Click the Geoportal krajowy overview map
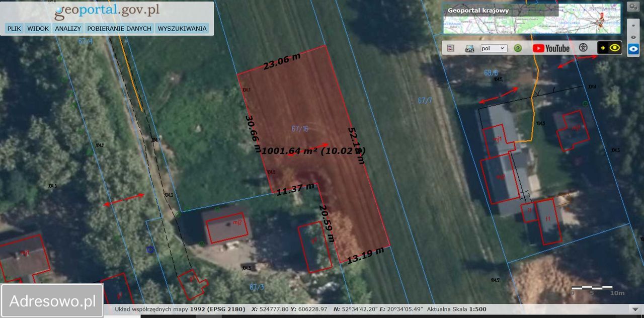644x318 pixels. (532, 19)
